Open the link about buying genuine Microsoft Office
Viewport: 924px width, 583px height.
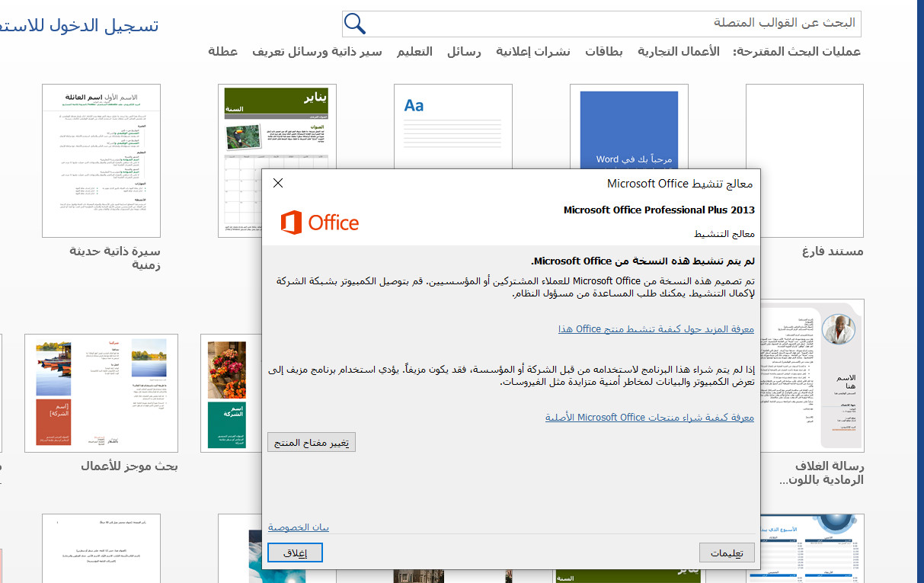coord(650,417)
